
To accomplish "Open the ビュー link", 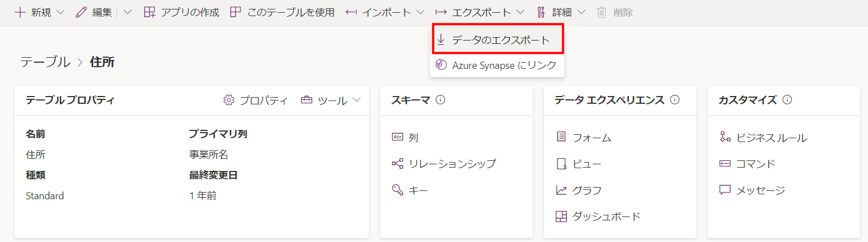I will point(587,164).
